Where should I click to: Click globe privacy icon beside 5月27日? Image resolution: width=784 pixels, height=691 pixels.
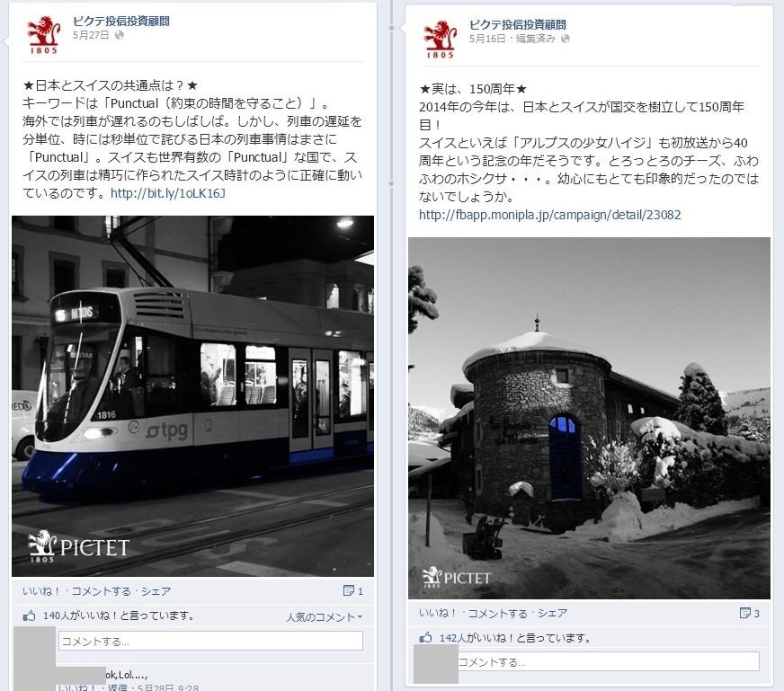120,35
